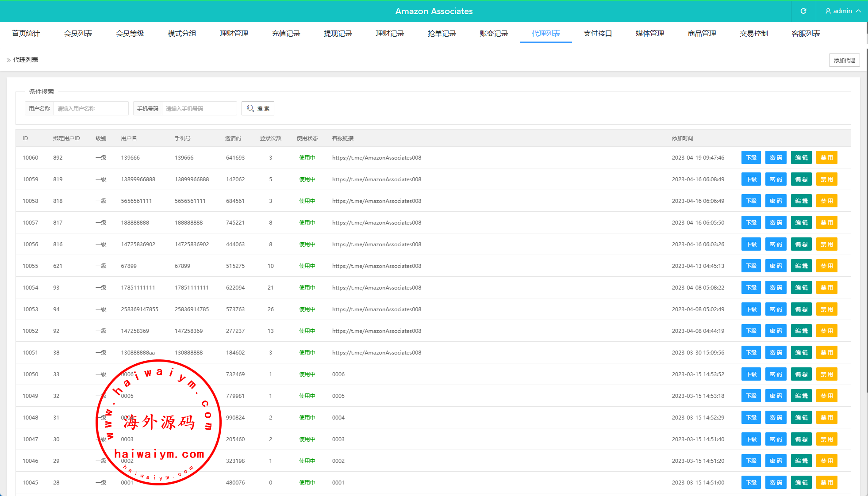Click 编辑 button for agent 10050

point(801,374)
